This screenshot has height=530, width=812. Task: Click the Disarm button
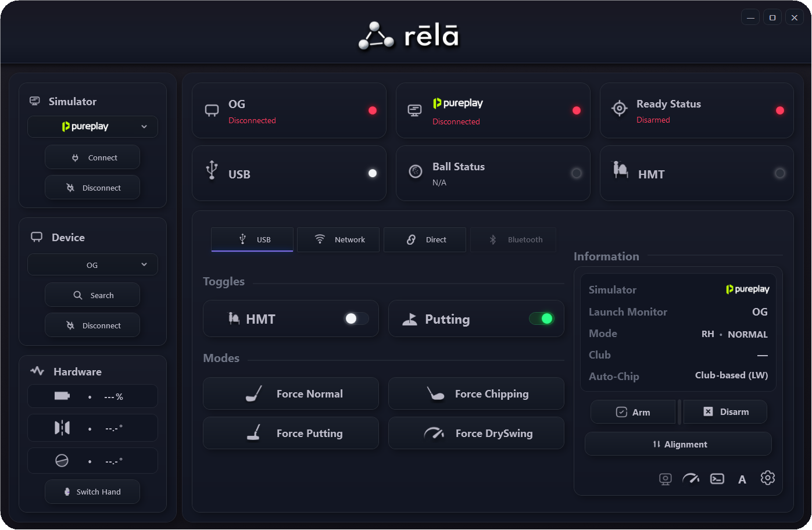click(725, 412)
